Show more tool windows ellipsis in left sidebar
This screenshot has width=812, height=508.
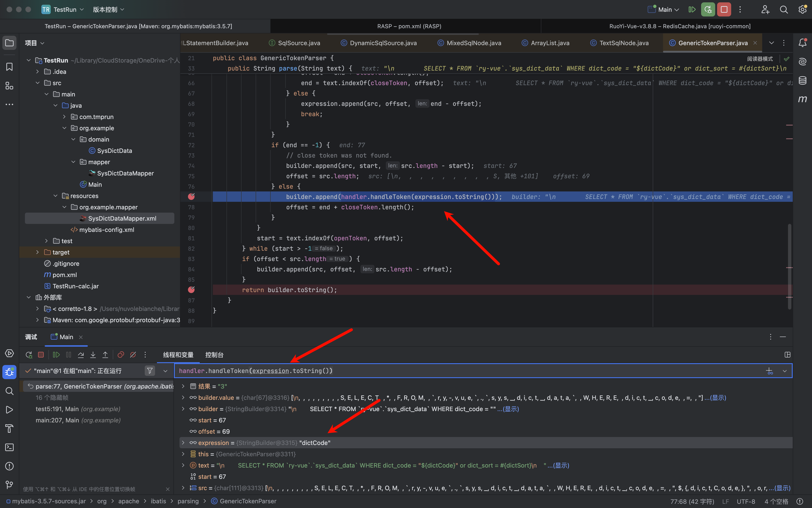(x=9, y=104)
